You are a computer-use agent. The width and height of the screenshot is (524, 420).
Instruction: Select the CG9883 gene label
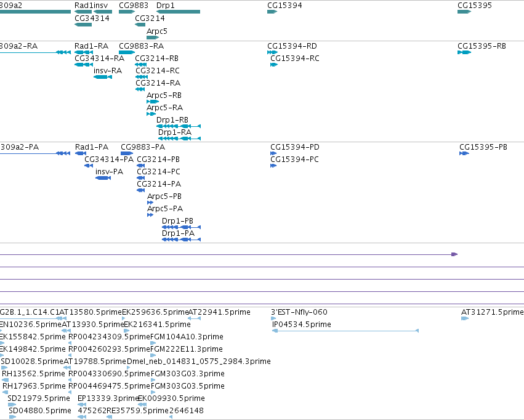(x=134, y=6)
